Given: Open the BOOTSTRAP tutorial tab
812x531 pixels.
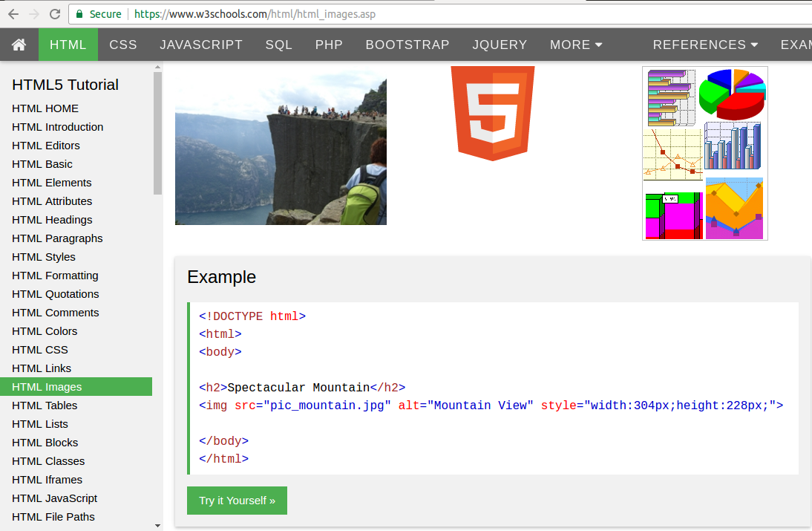Looking at the screenshot, I should point(407,45).
